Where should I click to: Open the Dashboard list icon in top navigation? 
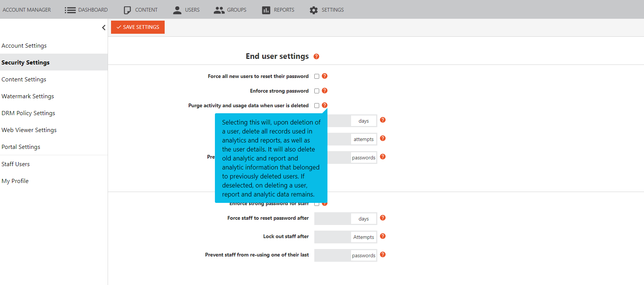point(70,10)
